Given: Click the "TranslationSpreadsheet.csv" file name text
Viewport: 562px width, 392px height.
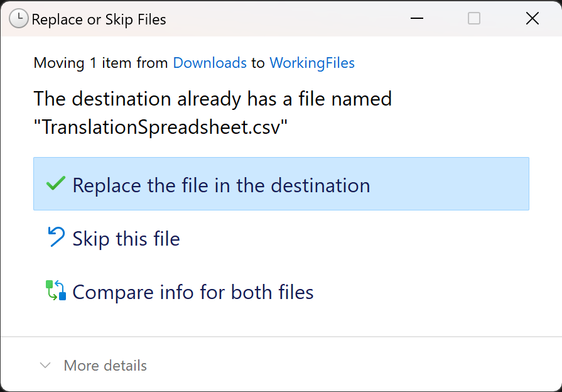Looking at the screenshot, I should coord(161,127).
